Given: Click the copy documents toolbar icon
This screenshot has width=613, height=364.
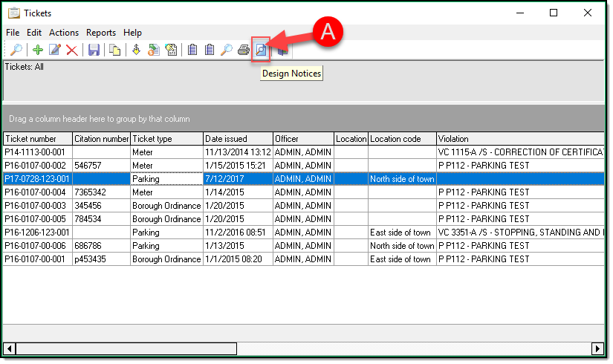Looking at the screenshot, I should tap(115, 50).
